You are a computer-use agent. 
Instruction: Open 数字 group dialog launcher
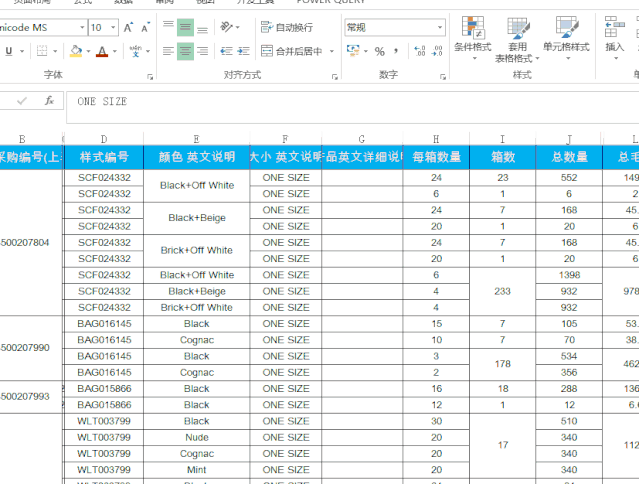point(443,77)
